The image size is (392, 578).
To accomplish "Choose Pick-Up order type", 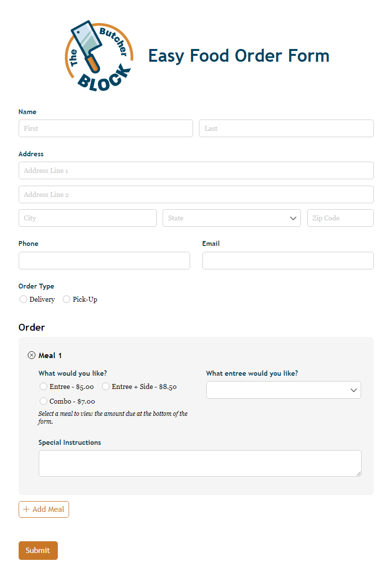I will point(67,299).
